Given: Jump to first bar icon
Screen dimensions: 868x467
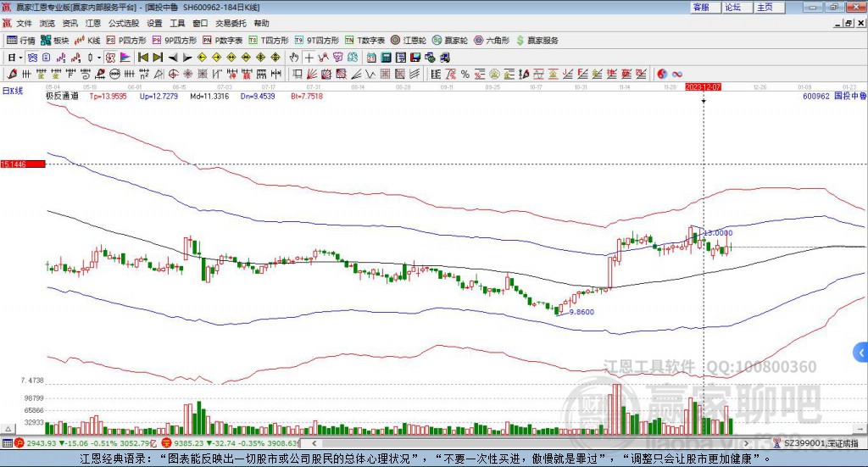Looking at the screenshot, I should pos(142,58).
